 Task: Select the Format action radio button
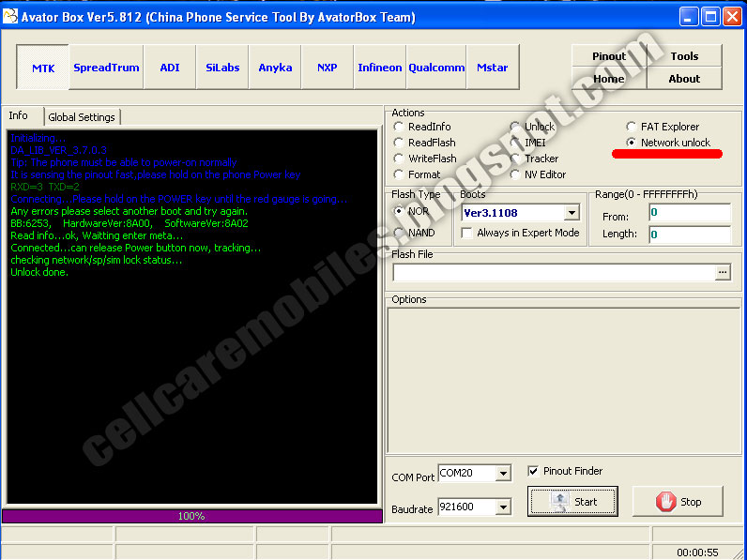click(x=398, y=174)
